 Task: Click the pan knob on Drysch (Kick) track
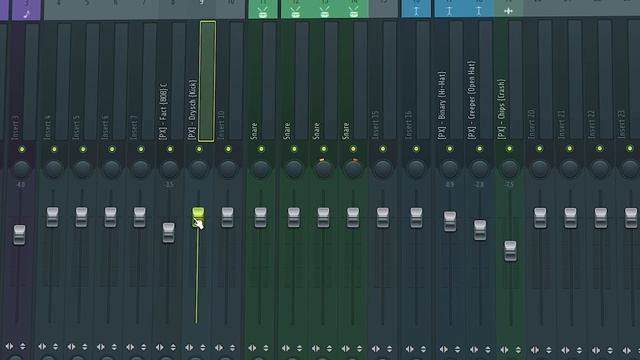point(199,169)
